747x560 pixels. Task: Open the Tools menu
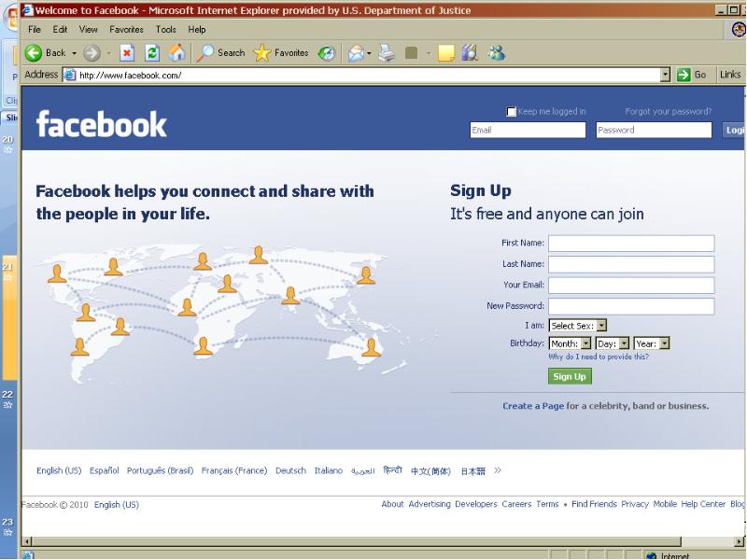click(166, 30)
